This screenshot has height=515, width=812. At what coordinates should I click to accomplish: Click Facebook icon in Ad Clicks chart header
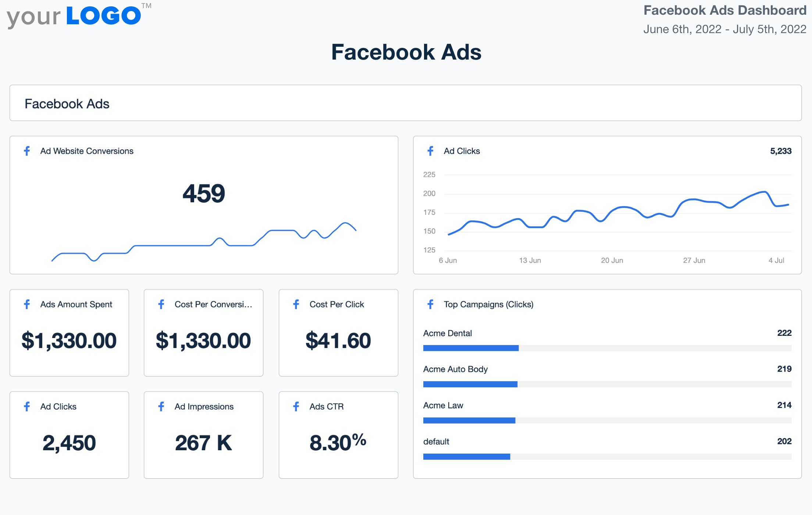(430, 151)
